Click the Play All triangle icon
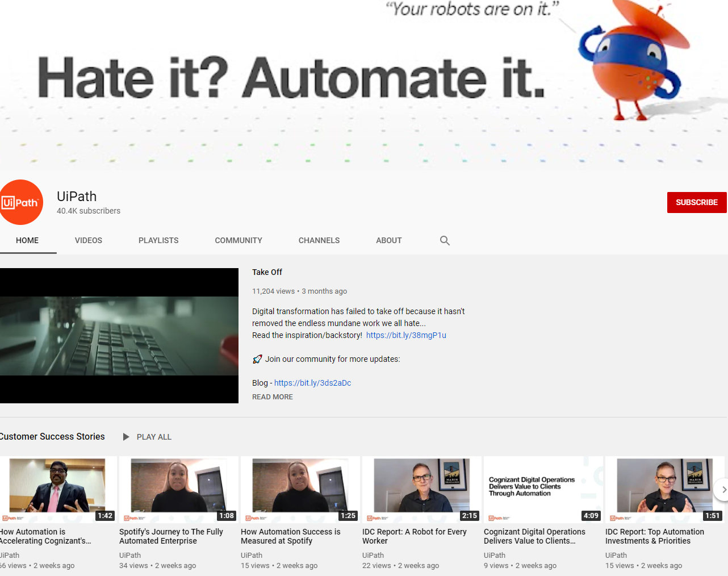This screenshot has height=576, width=728. point(126,437)
